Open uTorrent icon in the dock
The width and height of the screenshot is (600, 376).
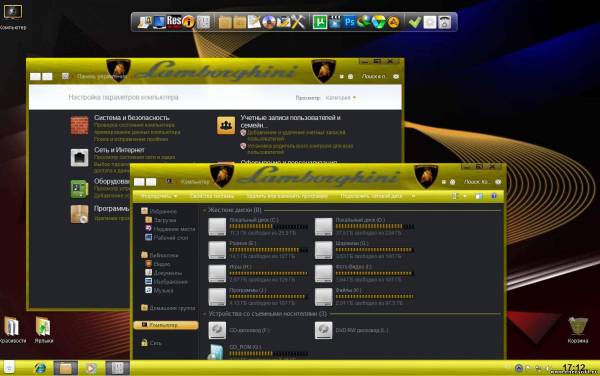point(320,22)
